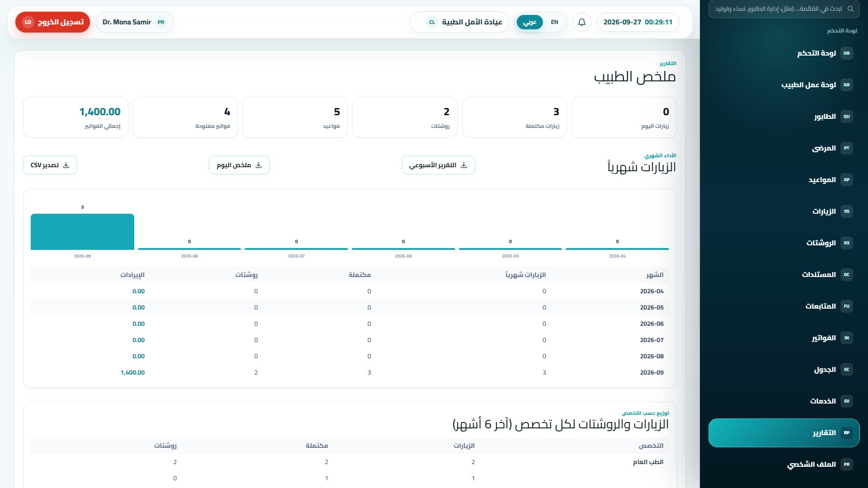868x488 pixels.
Task: Open the notifications bell icon
Action: [582, 22]
